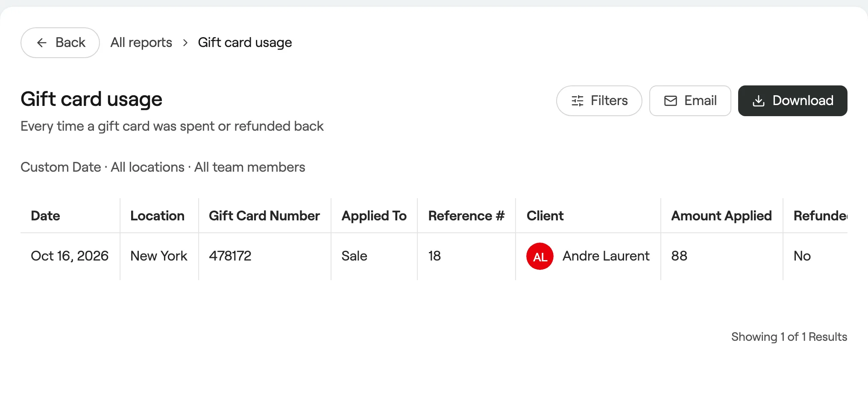Click the Amount Applied column header
The height and width of the screenshot is (410, 868).
[721, 216]
